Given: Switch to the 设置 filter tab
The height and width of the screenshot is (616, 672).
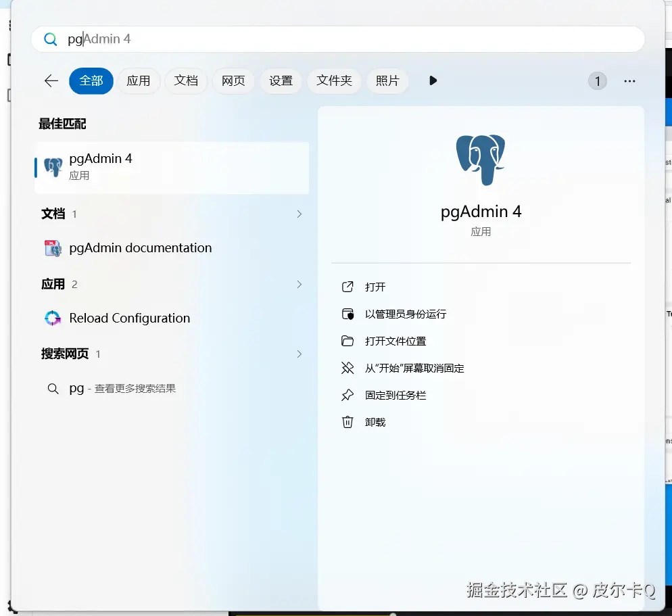Looking at the screenshot, I should (281, 80).
